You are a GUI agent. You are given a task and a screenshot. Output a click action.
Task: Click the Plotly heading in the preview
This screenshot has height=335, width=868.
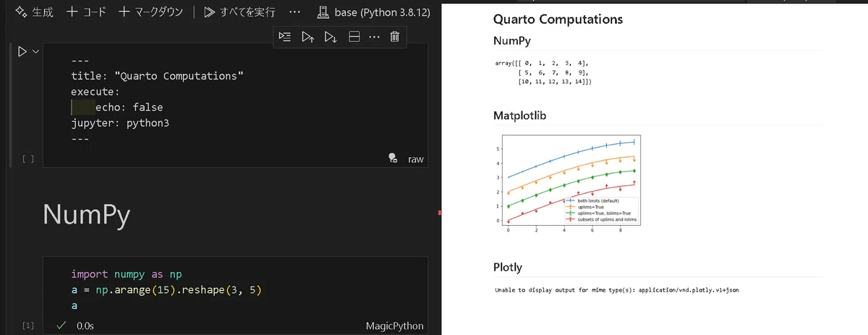pos(507,267)
